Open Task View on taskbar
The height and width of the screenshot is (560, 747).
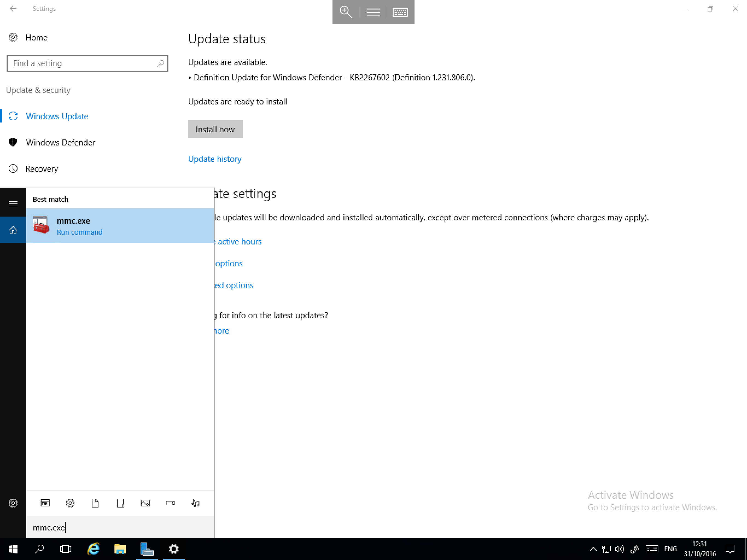click(66, 549)
